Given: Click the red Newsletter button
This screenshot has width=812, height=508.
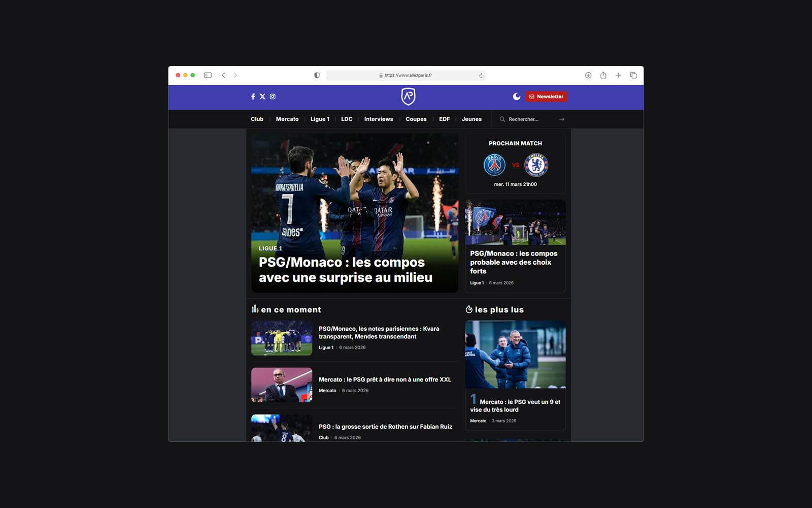Looking at the screenshot, I should point(546,97).
